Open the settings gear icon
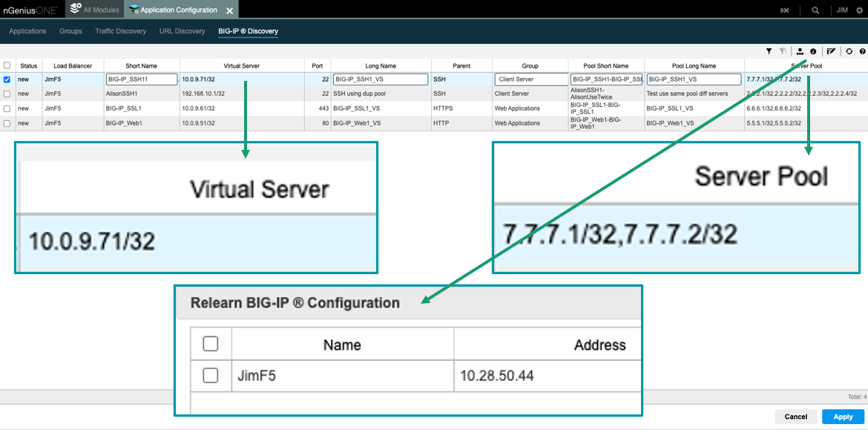 pyautogui.click(x=859, y=10)
